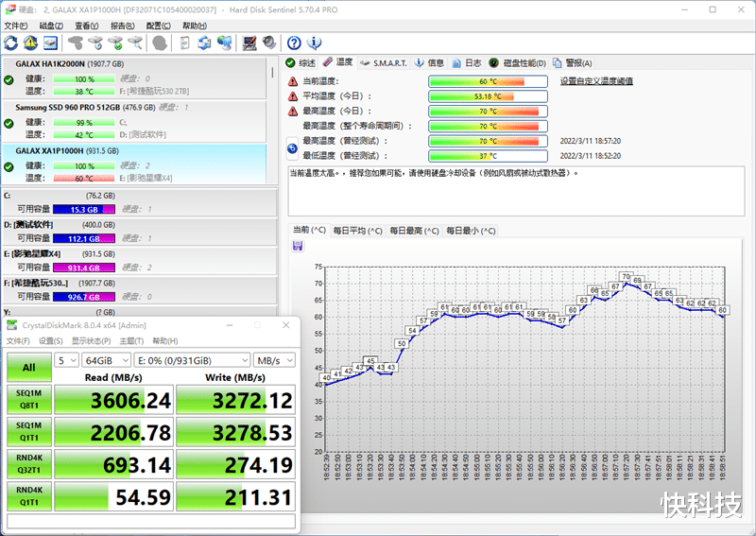Open the test size dropdown showing 64GiB
Viewport: 756px width, 536px height.
pyautogui.click(x=106, y=360)
